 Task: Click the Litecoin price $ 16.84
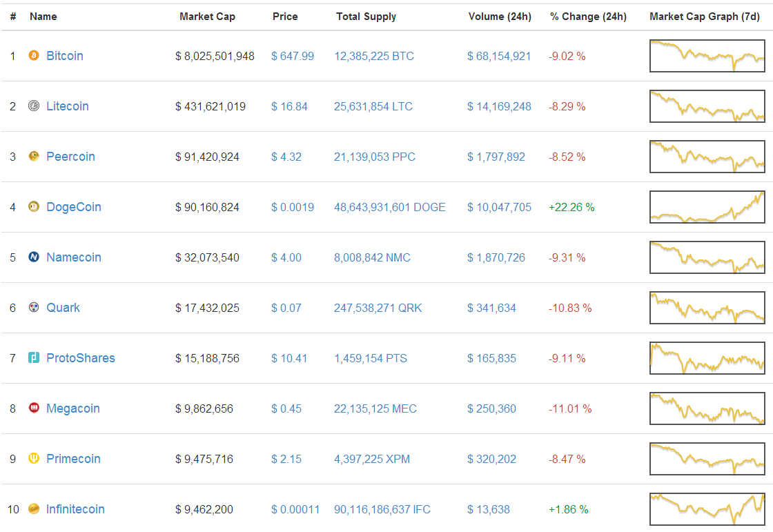[x=289, y=106]
